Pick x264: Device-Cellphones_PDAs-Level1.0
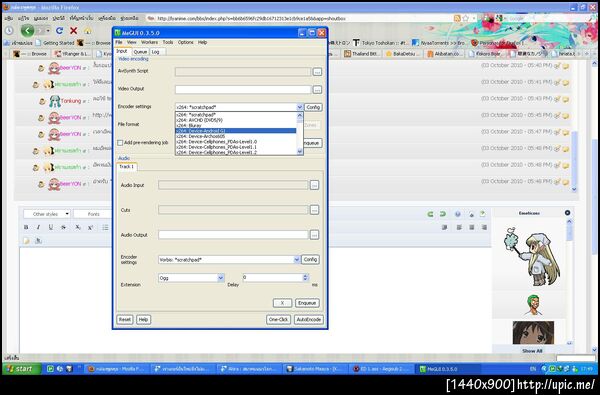This screenshot has width=600, height=395. [235, 142]
